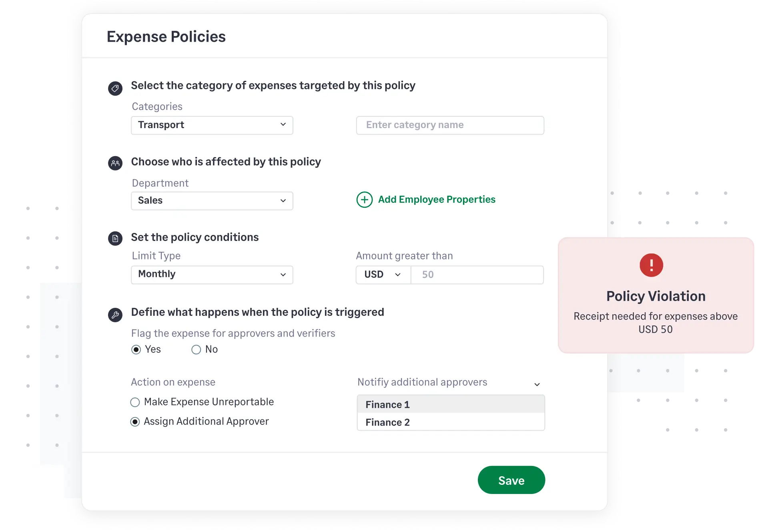Click the green plus icon for employee properties

(x=364, y=200)
